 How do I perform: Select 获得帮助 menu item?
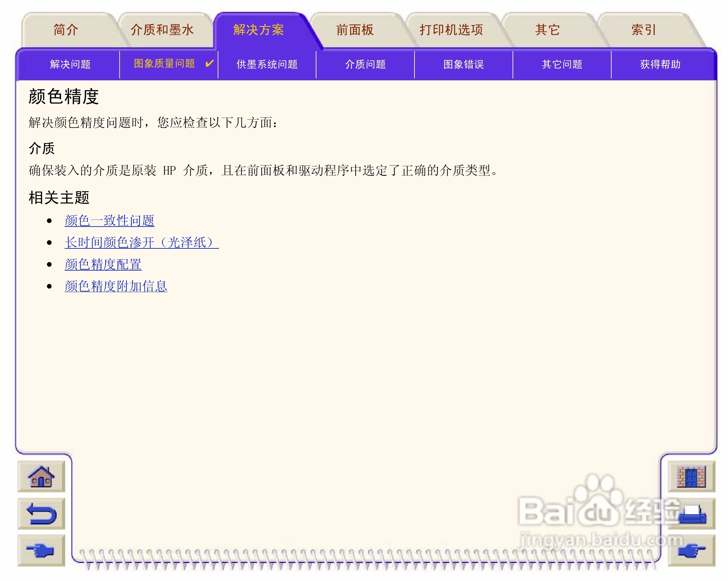(660, 64)
